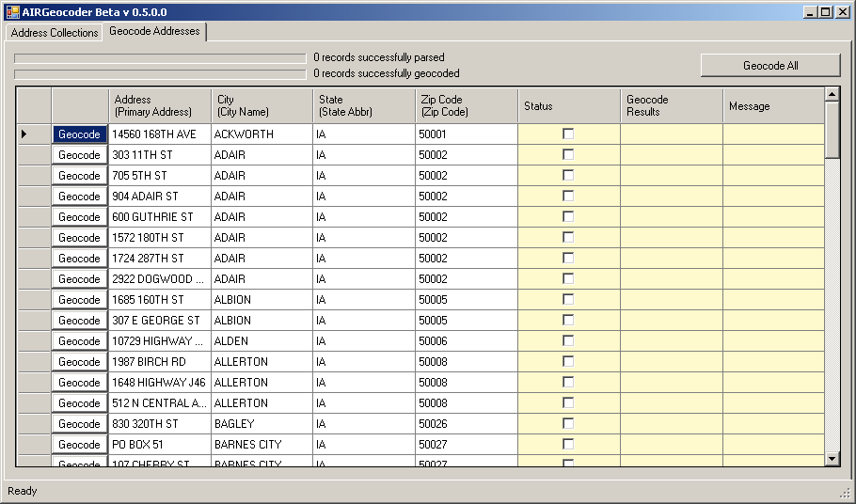
Task: Click the AIRGeocoder app icon in title bar
Action: (x=12, y=11)
